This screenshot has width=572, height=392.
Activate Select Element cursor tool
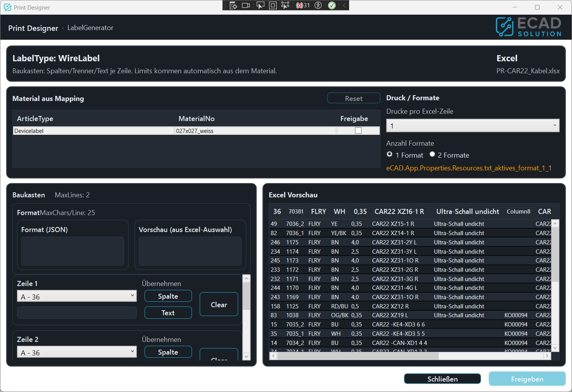261,5
